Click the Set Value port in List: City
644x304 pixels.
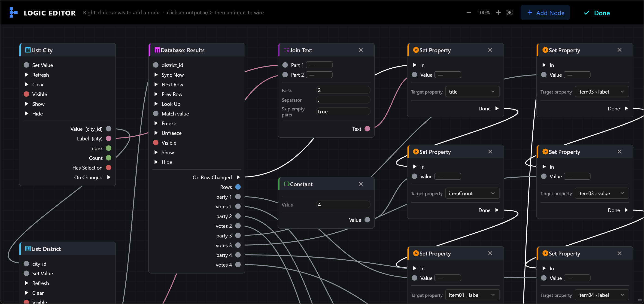coord(26,65)
